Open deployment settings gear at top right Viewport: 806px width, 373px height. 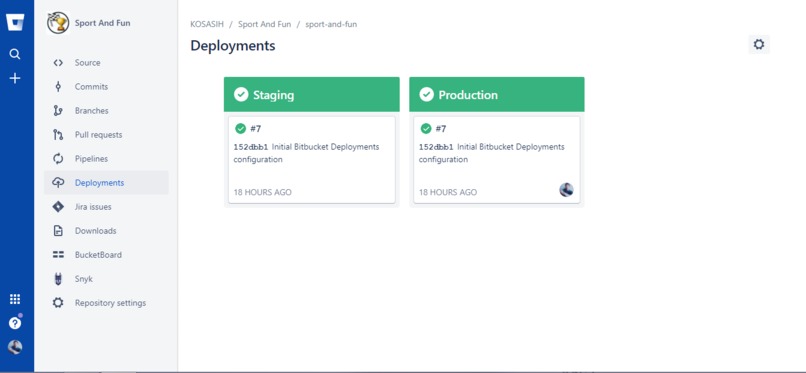coord(759,45)
